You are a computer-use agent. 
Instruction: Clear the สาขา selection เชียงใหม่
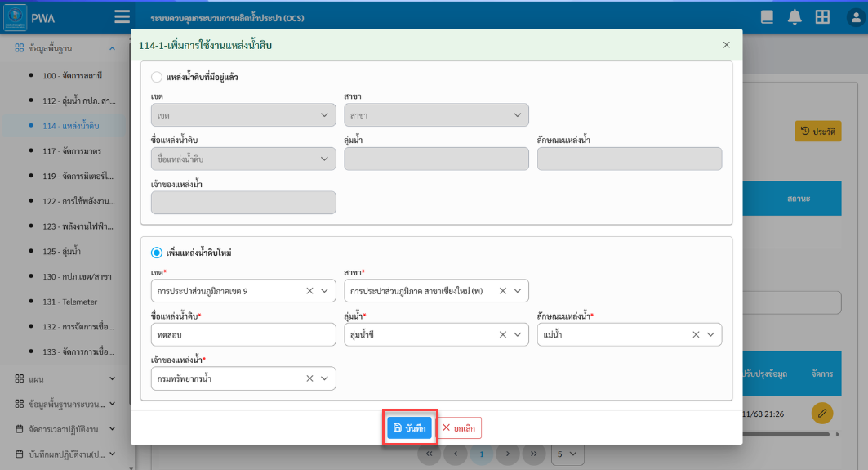coord(503,291)
